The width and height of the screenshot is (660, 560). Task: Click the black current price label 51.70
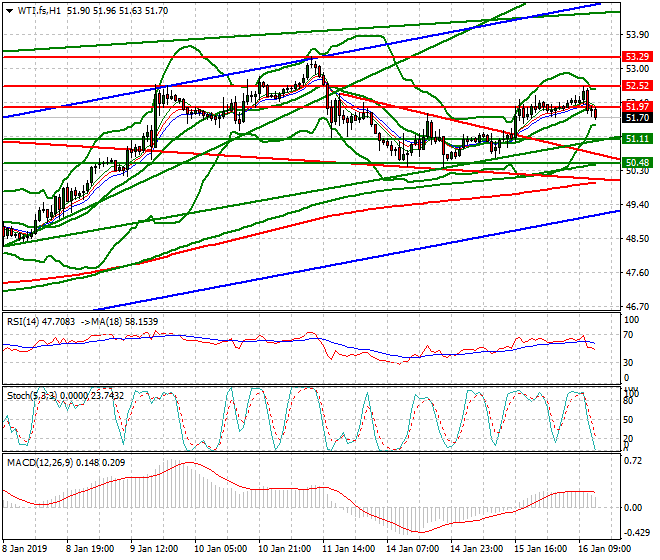tap(637, 118)
